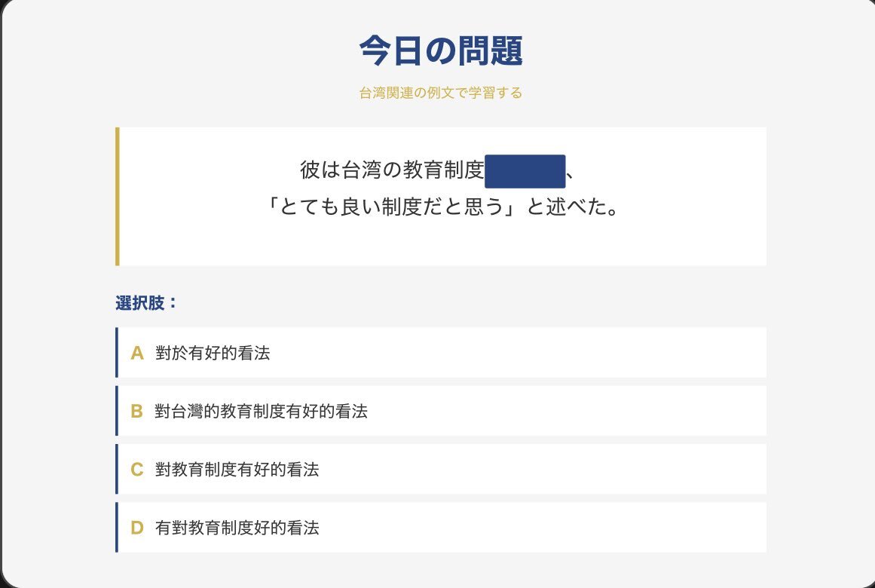Click the gold letter B marker
The width and height of the screenshot is (875, 588).
[137, 411]
